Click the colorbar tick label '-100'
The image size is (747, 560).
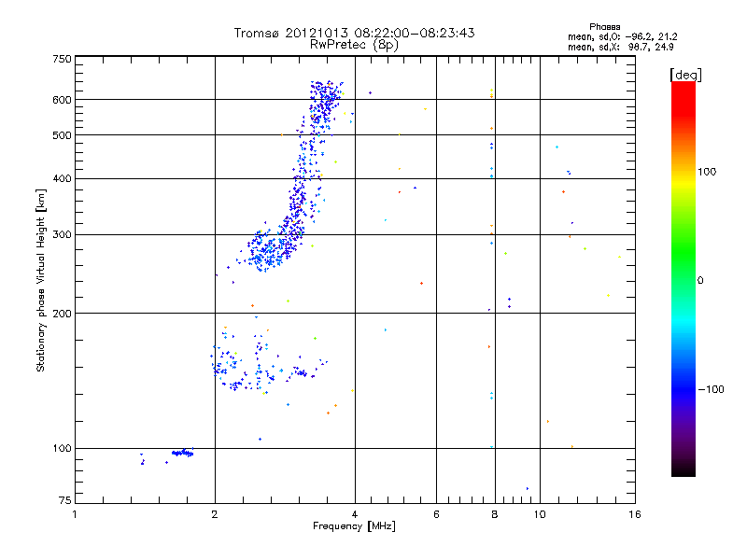point(711,389)
